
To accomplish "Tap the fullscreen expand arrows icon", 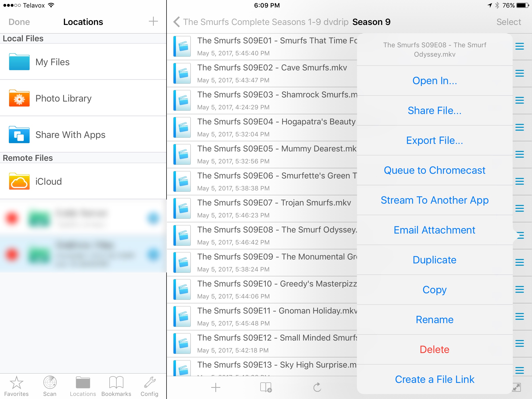I will pos(516,387).
